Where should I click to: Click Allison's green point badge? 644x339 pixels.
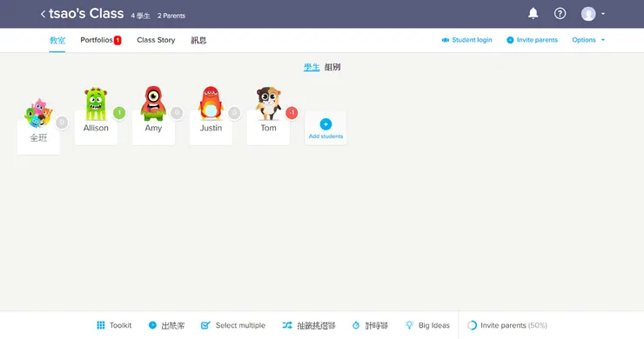(x=119, y=112)
